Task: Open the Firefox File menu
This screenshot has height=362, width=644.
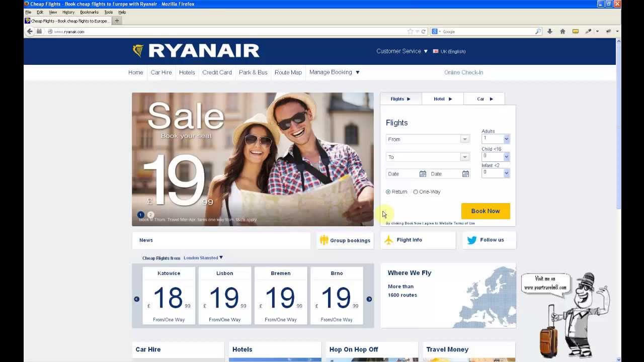Action: pyautogui.click(x=28, y=12)
